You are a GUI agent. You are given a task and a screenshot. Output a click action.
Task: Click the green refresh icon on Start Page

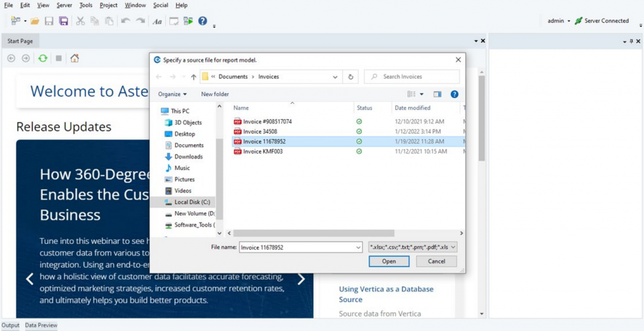[x=42, y=58]
